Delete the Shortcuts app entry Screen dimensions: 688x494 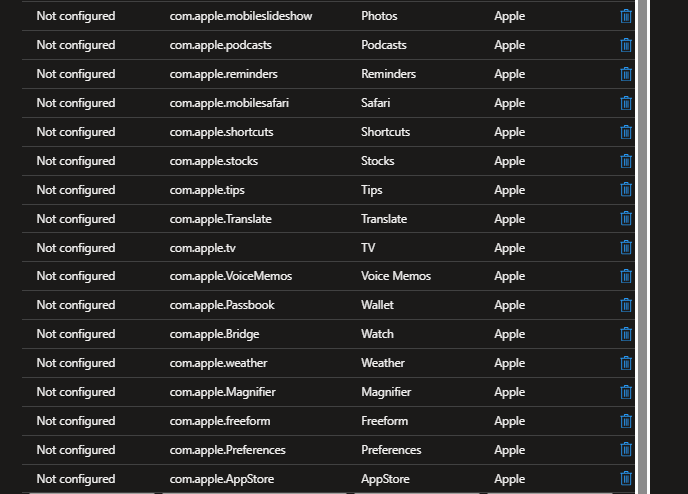tap(626, 132)
